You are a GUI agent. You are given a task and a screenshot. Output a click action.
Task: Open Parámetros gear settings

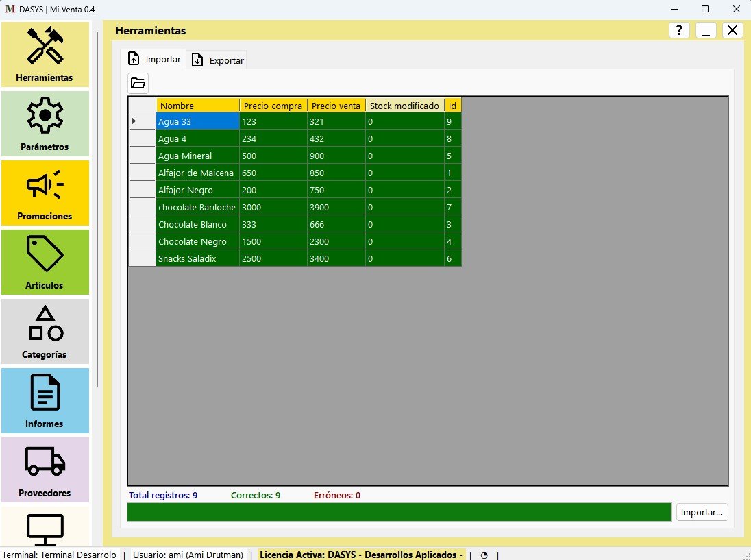coord(45,123)
